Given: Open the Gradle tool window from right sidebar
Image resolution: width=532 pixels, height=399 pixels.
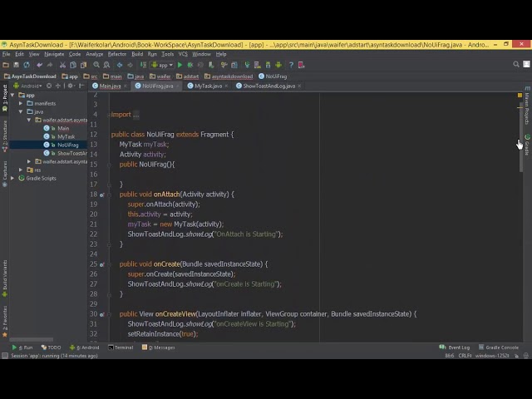Looking at the screenshot, I should pyautogui.click(x=527, y=144).
